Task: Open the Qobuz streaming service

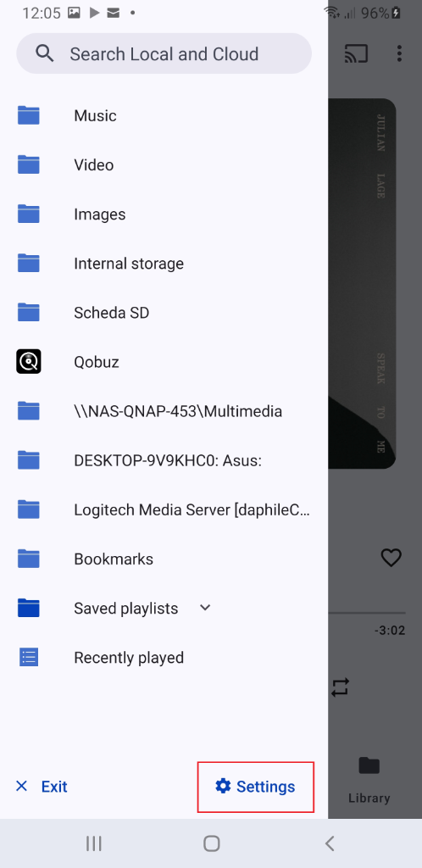Action: click(x=164, y=362)
